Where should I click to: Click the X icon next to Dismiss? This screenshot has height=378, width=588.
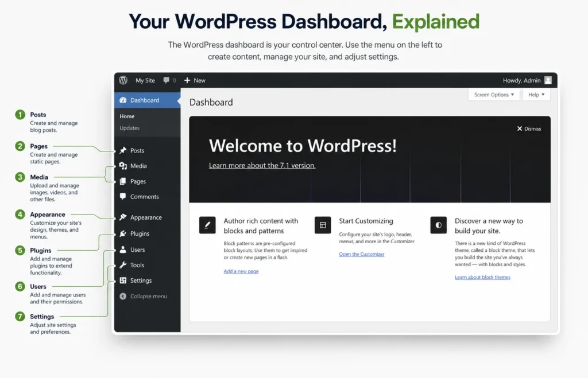519,128
